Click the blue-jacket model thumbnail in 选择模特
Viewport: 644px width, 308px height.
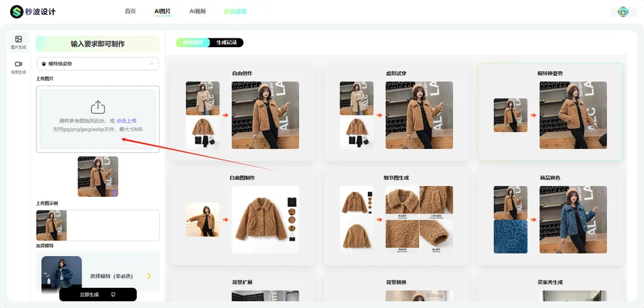61,274
